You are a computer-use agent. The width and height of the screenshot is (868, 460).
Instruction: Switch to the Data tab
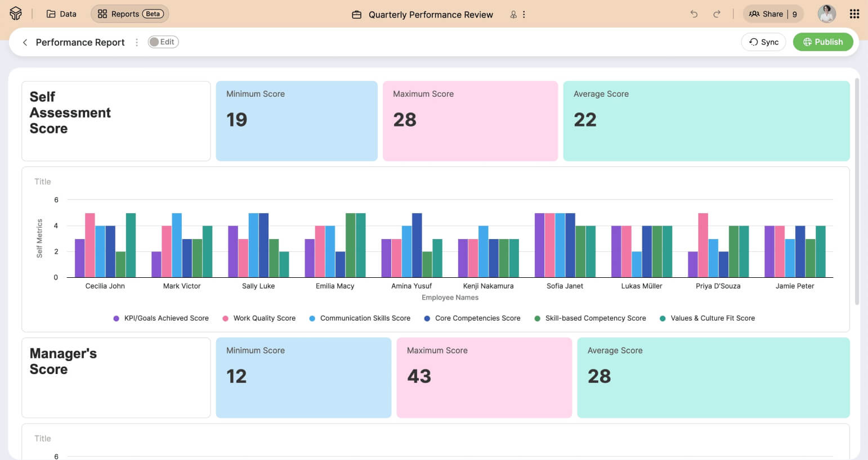click(x=61, y=14)
